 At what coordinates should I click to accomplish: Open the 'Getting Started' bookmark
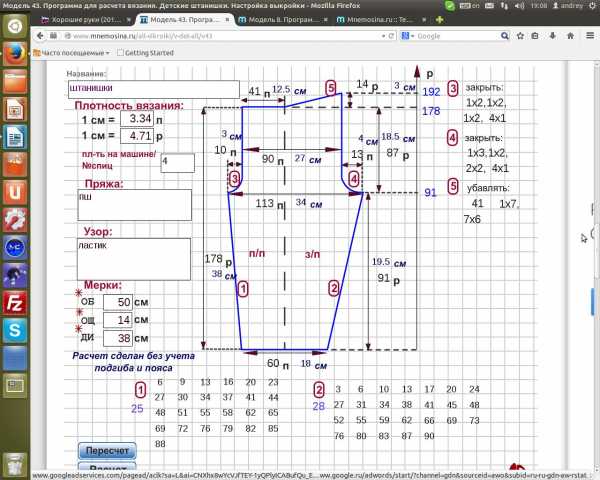point(147,52)
